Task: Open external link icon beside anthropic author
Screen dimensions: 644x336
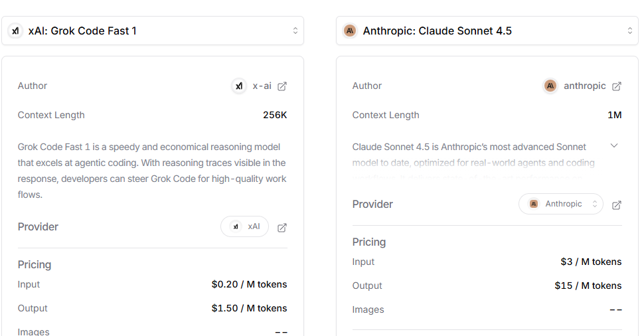Action: click(617, 86)
